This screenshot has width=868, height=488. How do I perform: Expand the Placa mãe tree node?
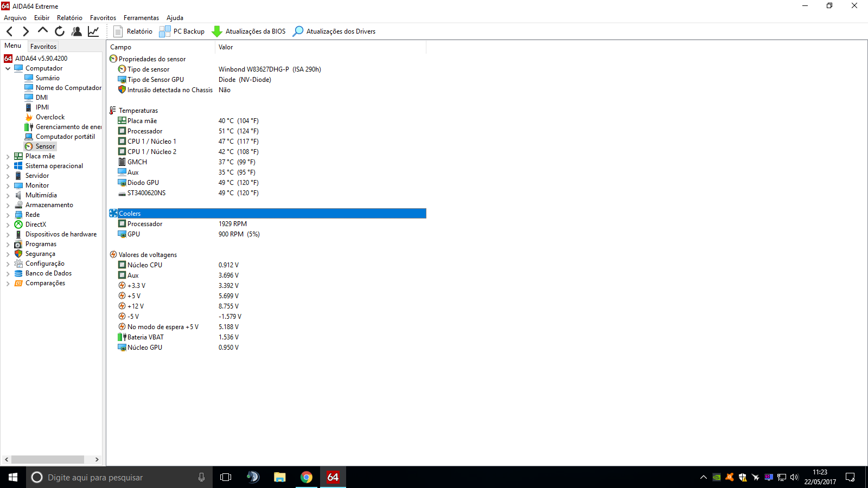[8, 156]
